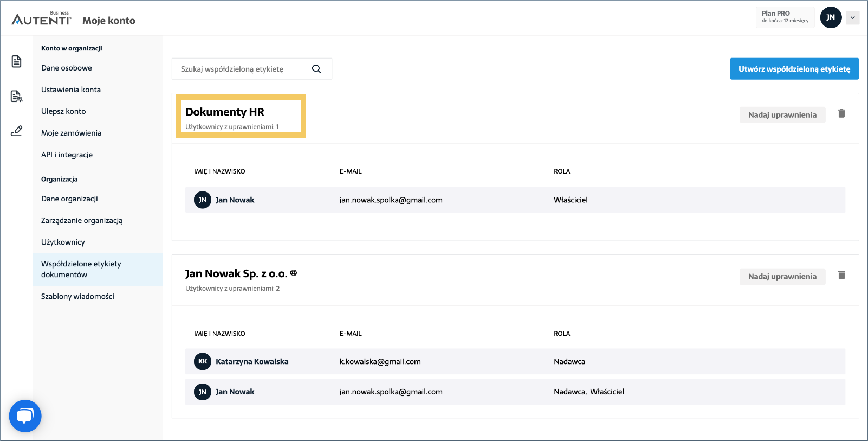The width and height of the screenshot is (868, 441).
Task: Click Nadaj uprawnienia for Dokumenty HR
Action: coord(782,115)
